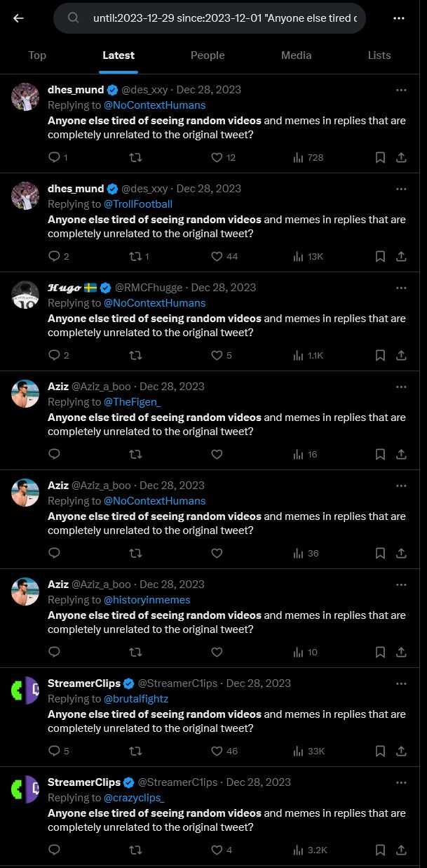
Task: Toggle repost on dhes_mund reply to @TrollFootball
Action: point(136,257)
